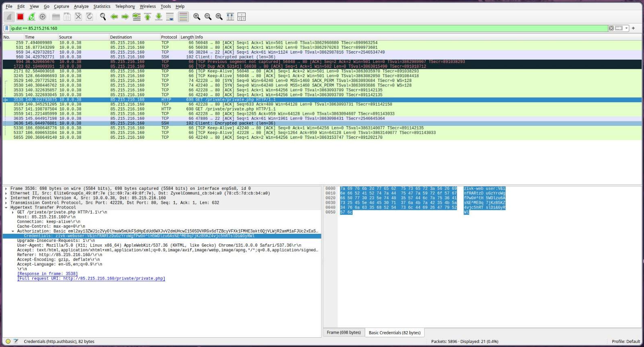Open expert information status bar icon
This screenshot has width=644, height=347.
[x=8, y=341]
